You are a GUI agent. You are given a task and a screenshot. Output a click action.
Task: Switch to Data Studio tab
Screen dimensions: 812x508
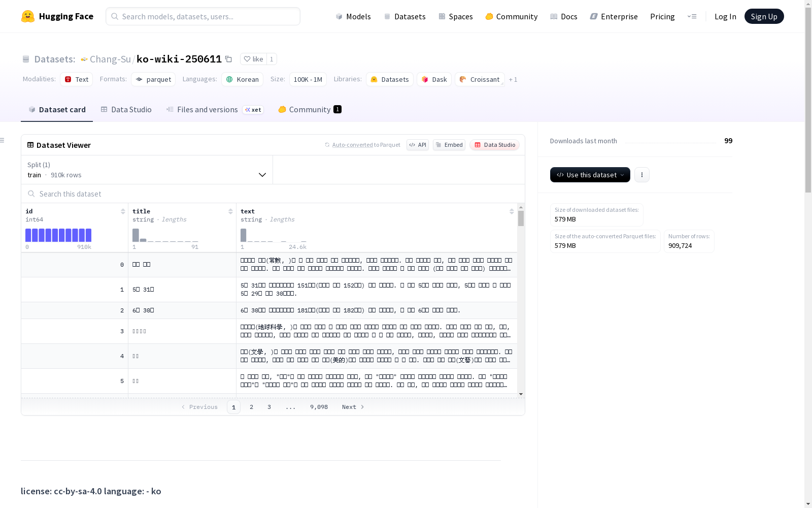(126, 109)
